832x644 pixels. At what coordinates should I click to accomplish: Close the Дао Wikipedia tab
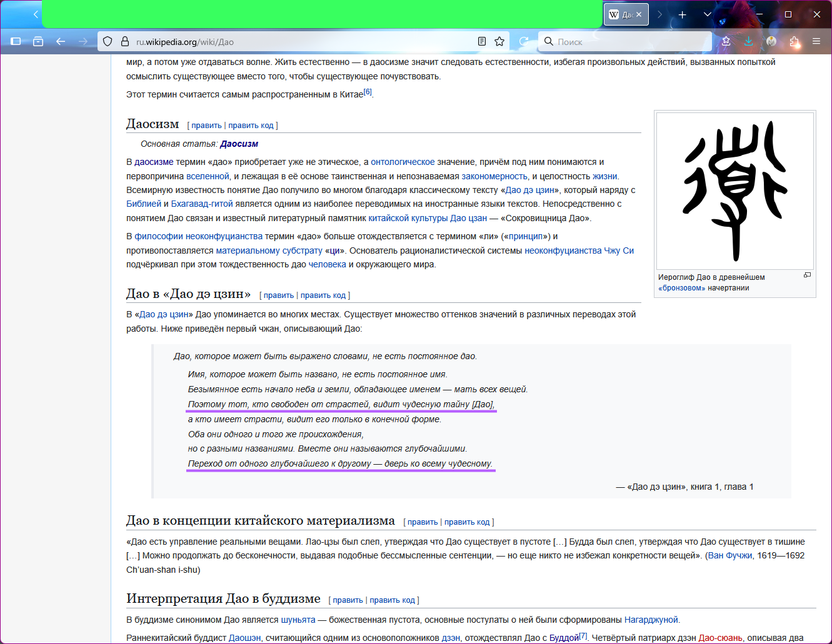click(x=639, y=14)
